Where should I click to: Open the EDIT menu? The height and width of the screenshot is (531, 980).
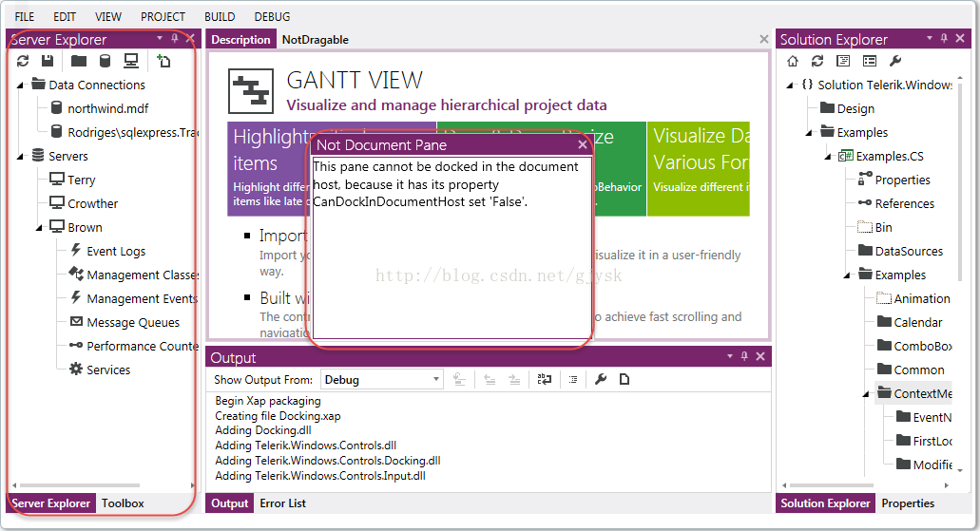(65, 17)
